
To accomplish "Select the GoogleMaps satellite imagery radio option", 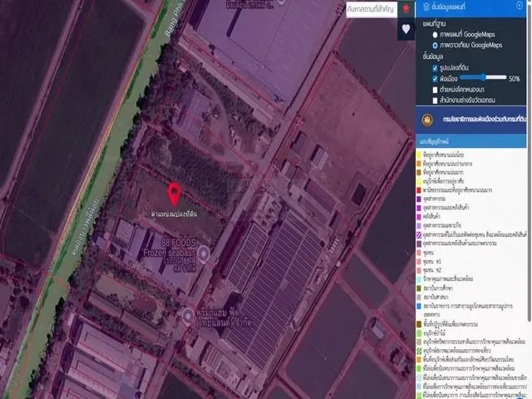I will click(435, 46).
